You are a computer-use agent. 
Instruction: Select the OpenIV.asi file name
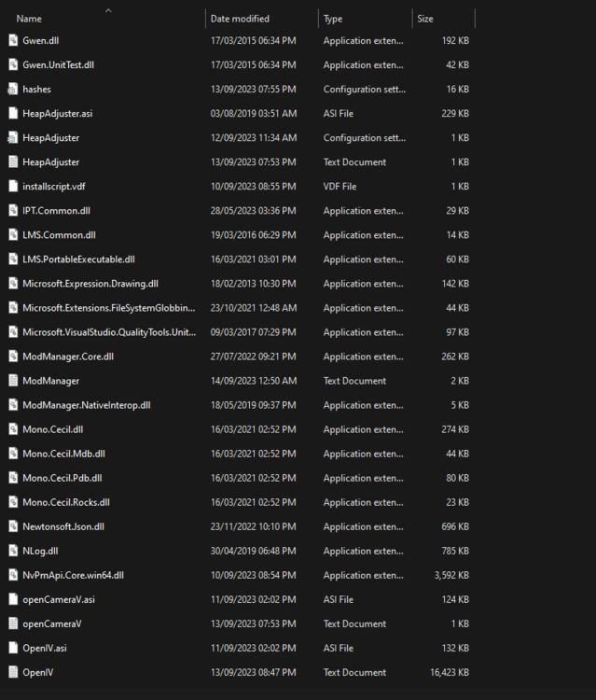(x=45, y=649)
